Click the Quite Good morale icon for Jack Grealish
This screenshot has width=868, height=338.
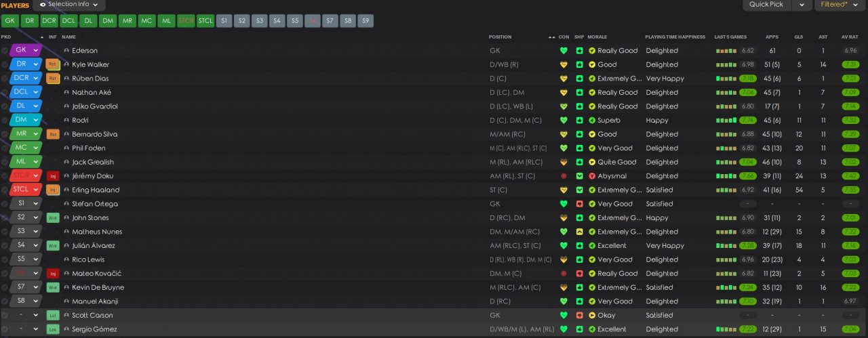click(x=592, y=162)
